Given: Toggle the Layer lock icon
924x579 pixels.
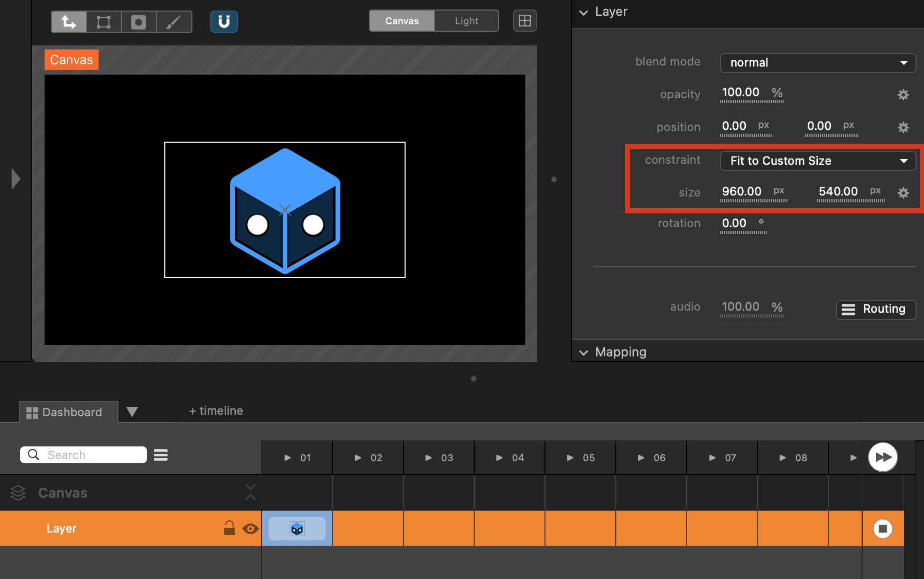Looking at the screenshot, I should (x=229, y=528).
